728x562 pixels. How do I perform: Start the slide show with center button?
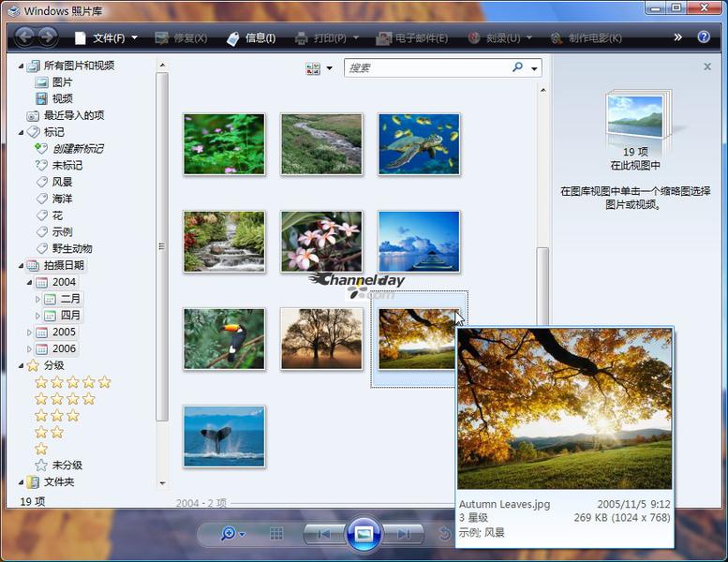click(364, 534)
